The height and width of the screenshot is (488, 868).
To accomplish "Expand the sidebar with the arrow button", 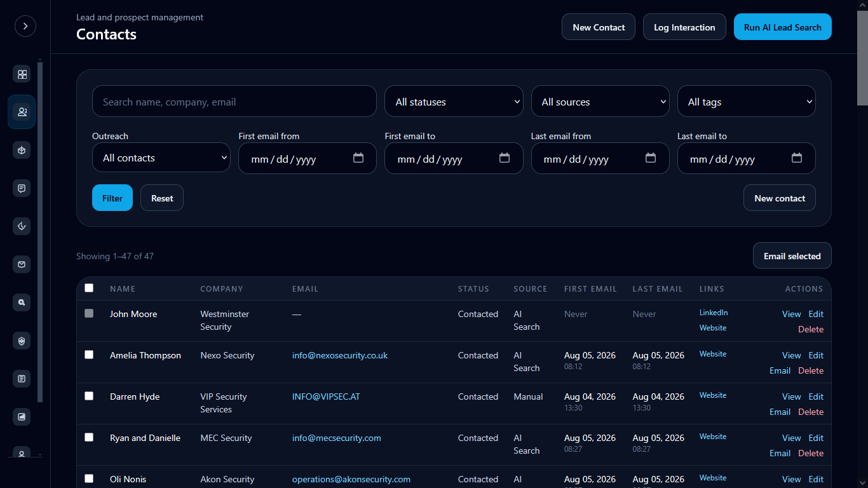I will [x=25, y=26].
